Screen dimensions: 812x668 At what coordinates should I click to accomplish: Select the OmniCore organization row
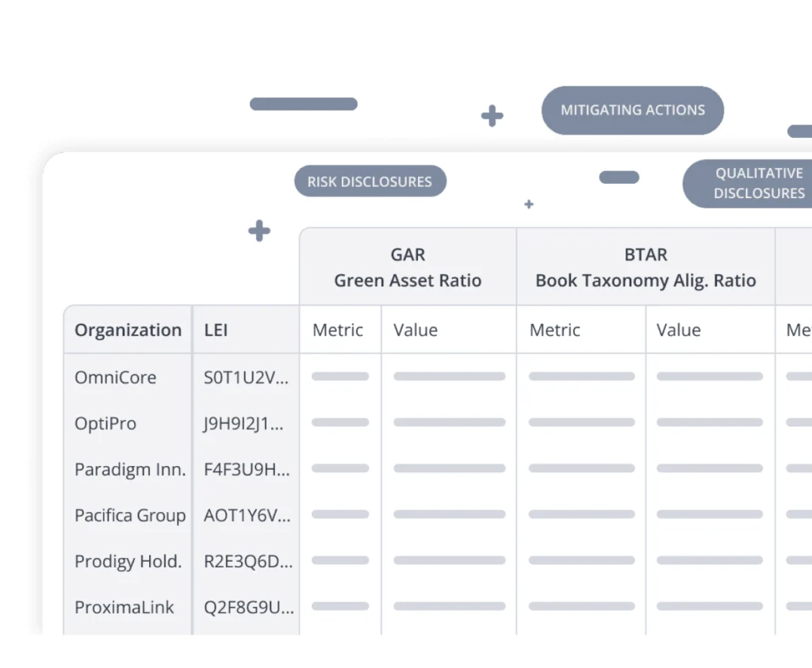115,377
